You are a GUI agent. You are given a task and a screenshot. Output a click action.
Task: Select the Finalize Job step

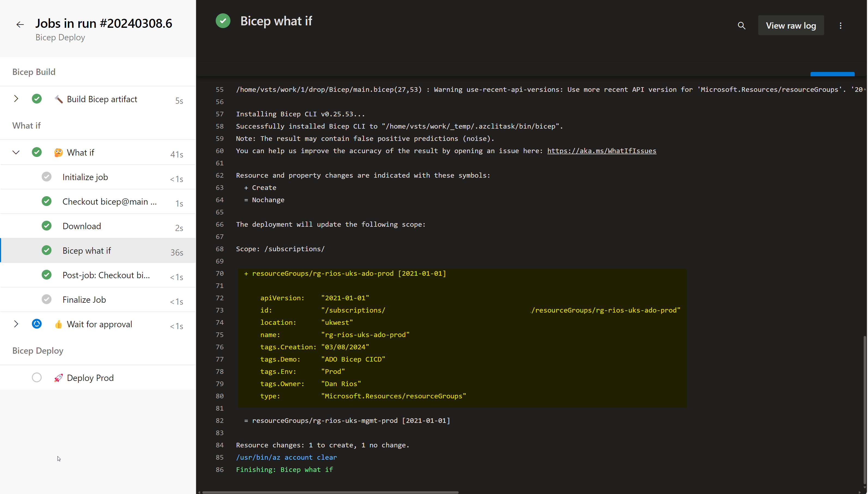pyautogui.click(x=98, y=300)
